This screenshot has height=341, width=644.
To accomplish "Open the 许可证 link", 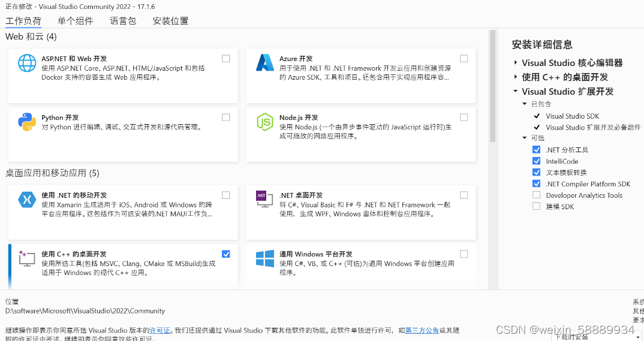I will coord(160,330).
